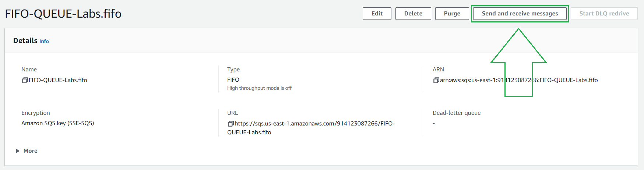Click the FIFO-QUEUE-Labs.fifo page title

(63, 14)
